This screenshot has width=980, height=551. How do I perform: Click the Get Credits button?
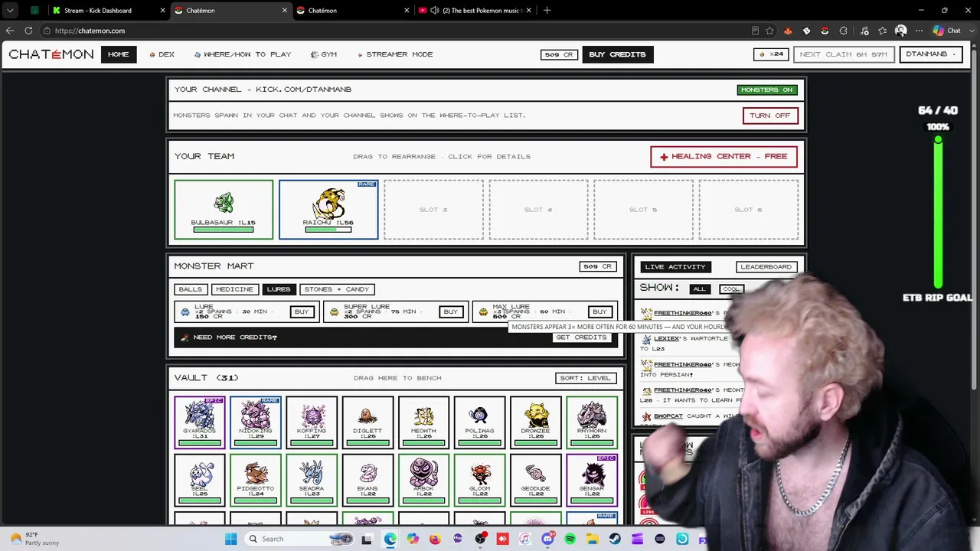(582, 337)
